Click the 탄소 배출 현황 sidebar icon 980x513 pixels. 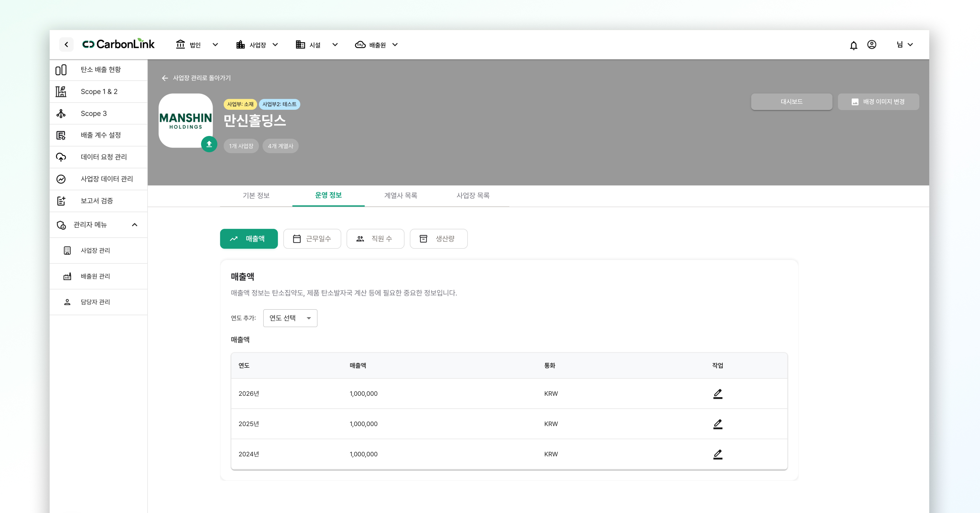pos(61,70)
